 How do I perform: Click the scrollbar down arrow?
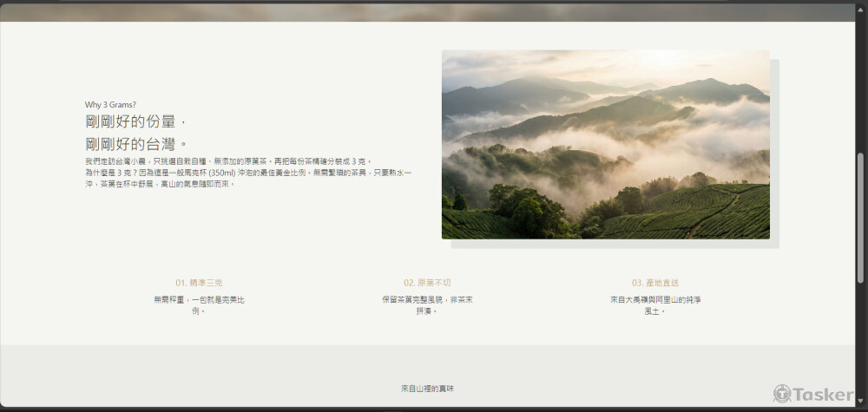(860, 402)
